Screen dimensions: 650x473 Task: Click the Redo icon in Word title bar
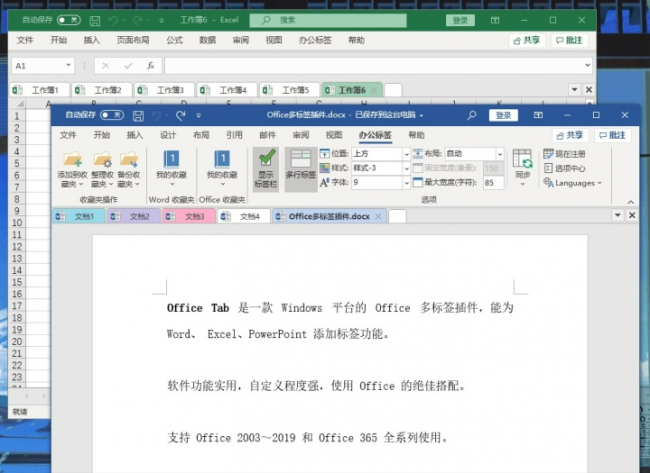coord(181,116)
